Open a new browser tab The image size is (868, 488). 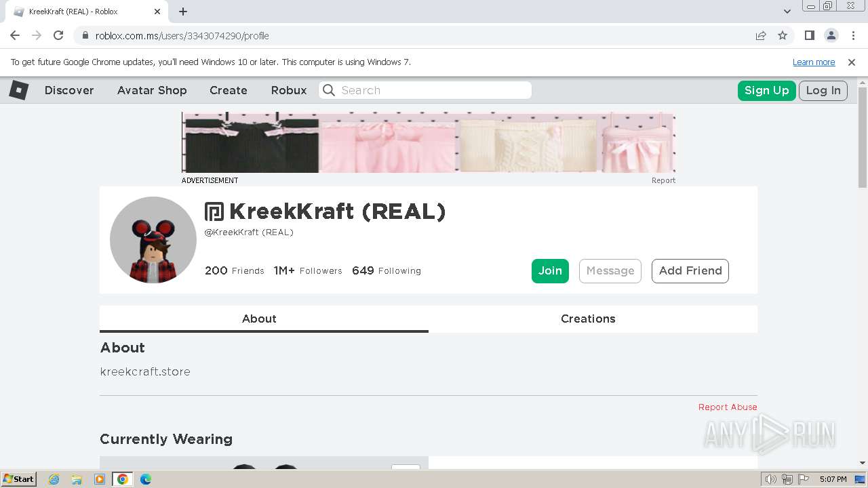click(183, 12)
